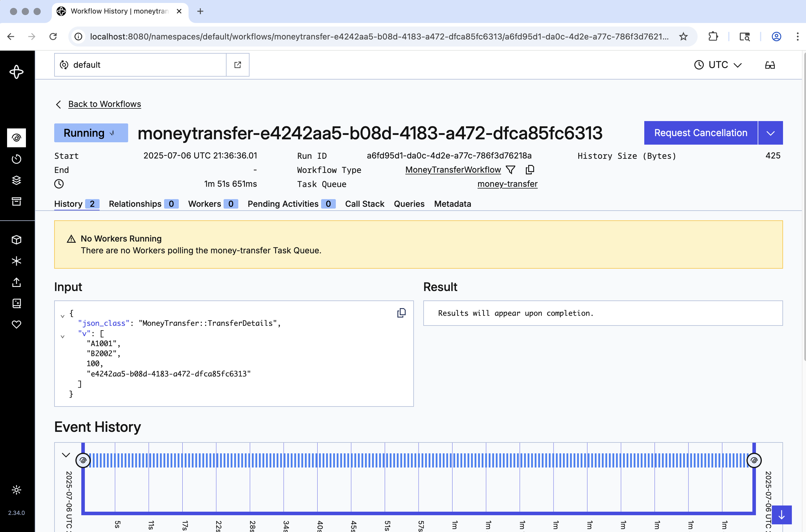The image size is (806, 532).
Task: Collapse the Event History timeline chevron
Action: coord(66,455)
